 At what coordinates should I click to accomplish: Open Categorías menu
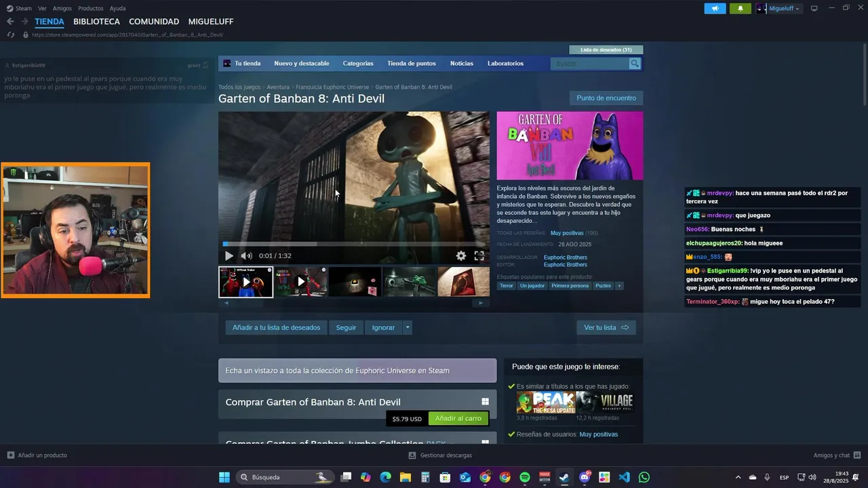[358, 64]
